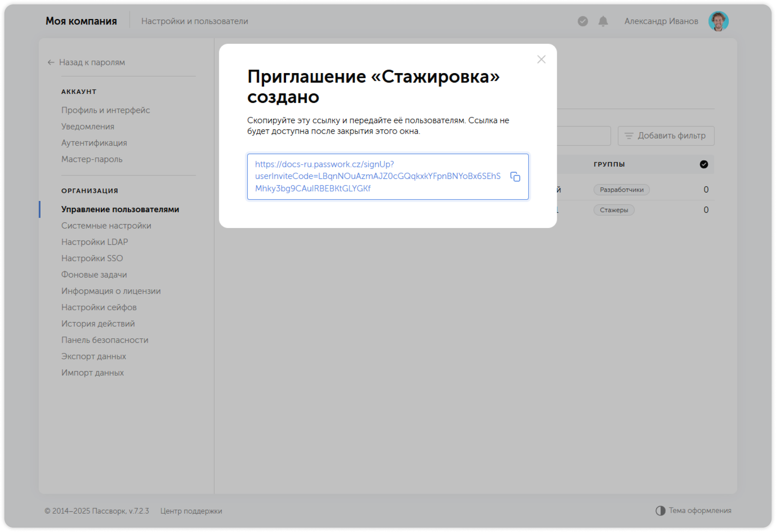Click the checkmark status icon in top bar
Image resolution: width=776 pixels, height=532 pixels.
click(582, 21)
